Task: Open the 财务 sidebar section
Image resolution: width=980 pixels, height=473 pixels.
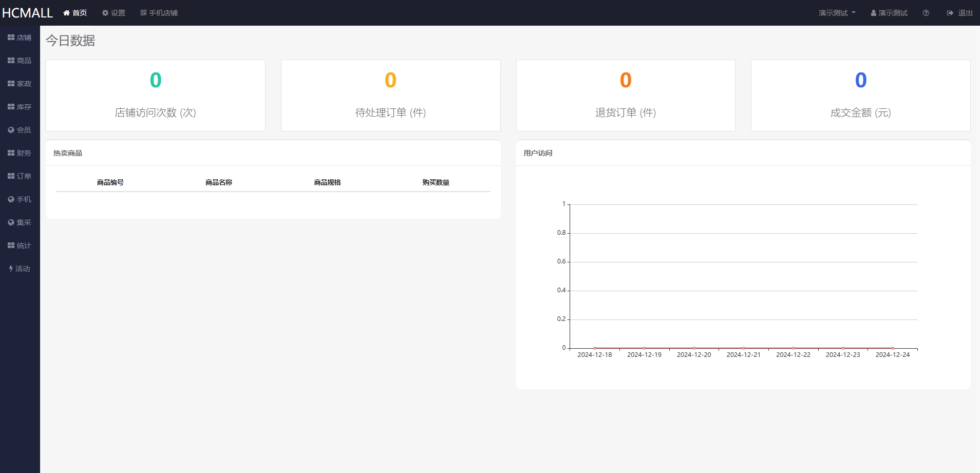Action: tap(20, 153)
